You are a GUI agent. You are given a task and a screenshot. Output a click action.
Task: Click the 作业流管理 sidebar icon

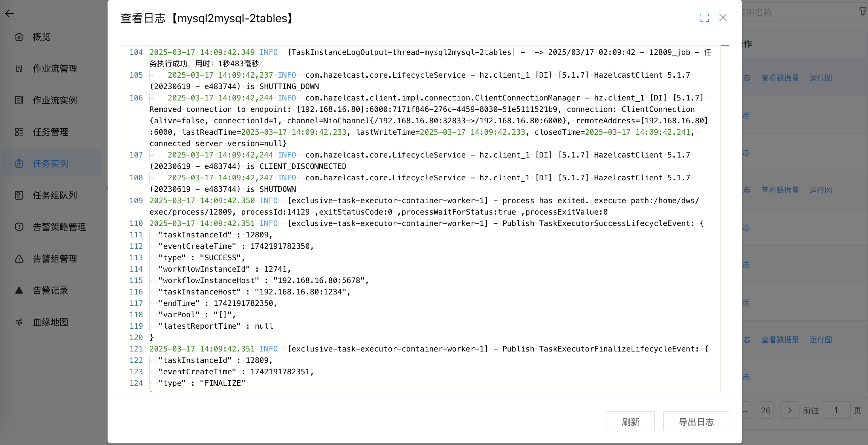pos(19,68)
